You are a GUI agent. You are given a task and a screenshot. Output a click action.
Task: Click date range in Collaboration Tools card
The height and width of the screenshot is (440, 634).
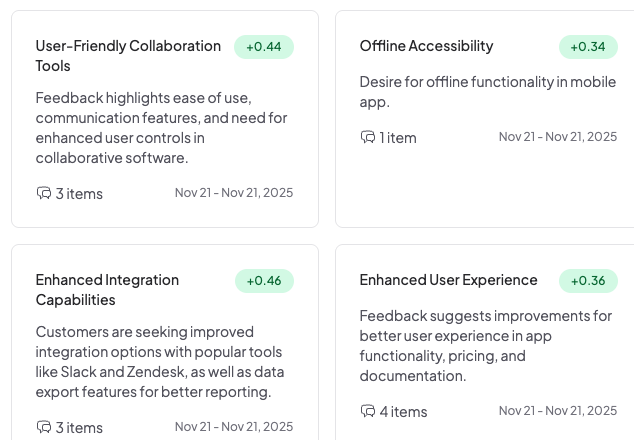pyautogui.click(x=234, y=193)
